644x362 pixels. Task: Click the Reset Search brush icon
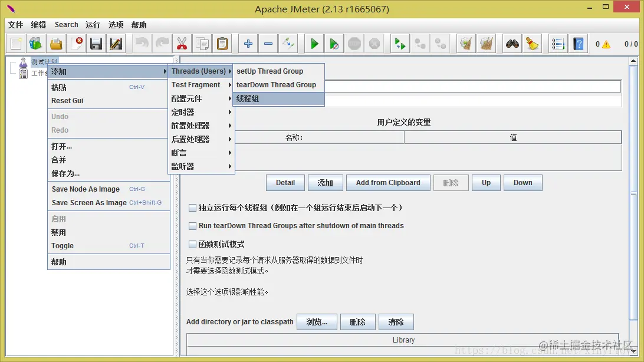click(x=533, y=44)
